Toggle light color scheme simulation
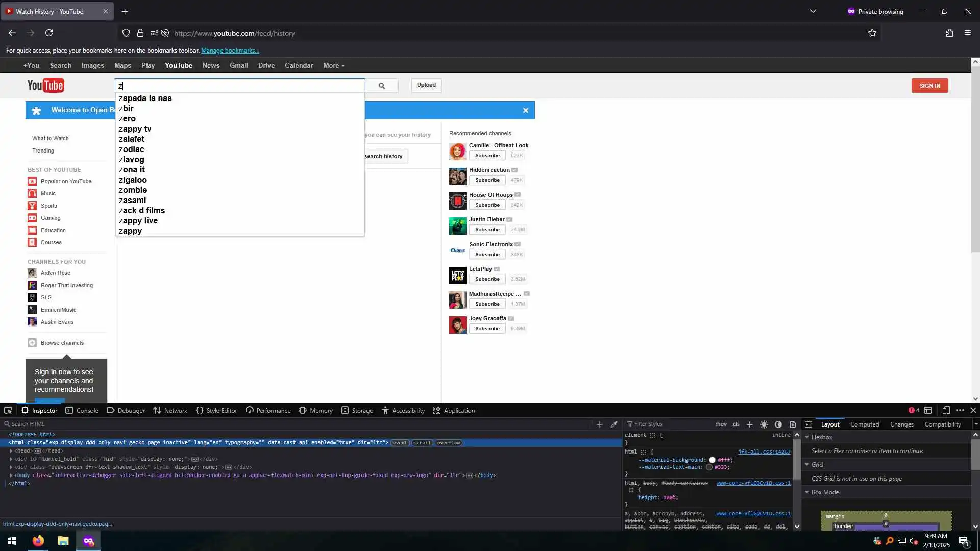980x551 pixels. coord(764,424)
